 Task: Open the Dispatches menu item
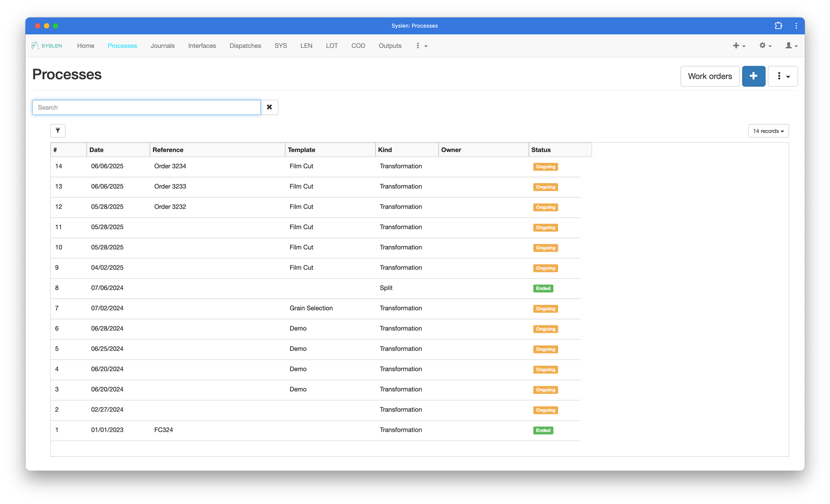pos(245,46)
